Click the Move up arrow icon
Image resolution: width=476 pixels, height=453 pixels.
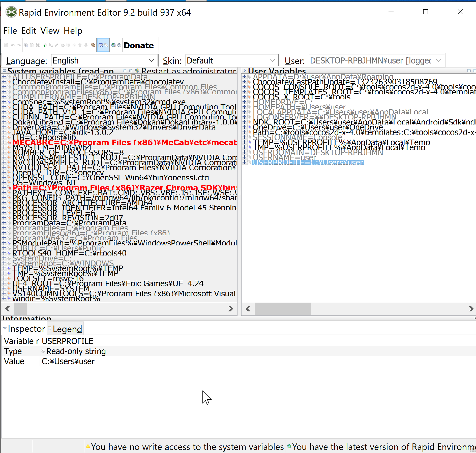pyautogui.click(x=80, y=45)
